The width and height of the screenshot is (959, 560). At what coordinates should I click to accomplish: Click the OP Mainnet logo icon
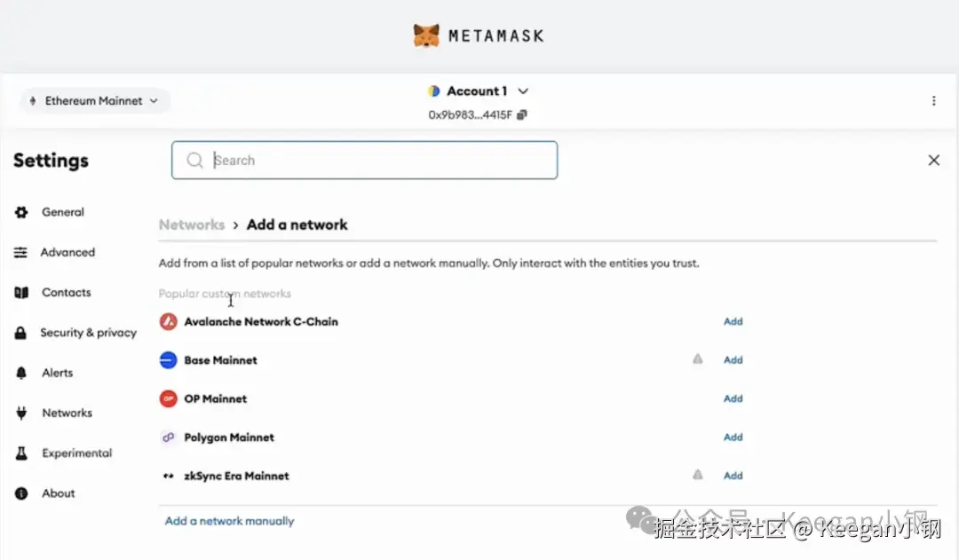click(168, 398)
